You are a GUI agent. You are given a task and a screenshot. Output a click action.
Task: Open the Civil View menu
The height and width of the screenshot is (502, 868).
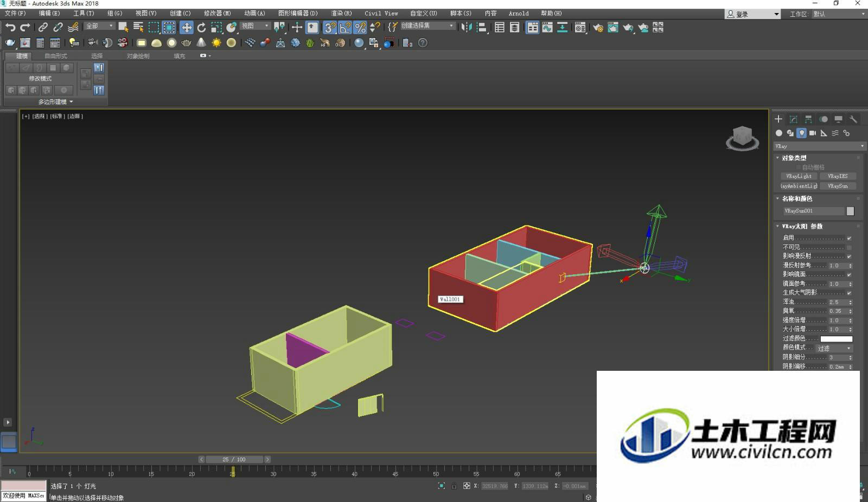pos(381,13)
